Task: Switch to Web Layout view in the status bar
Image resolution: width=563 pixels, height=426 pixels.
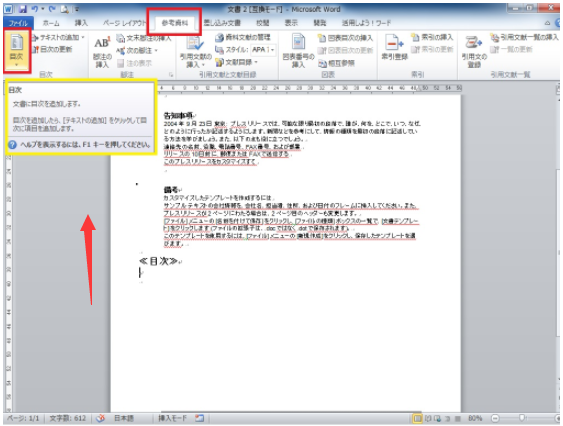Action: click(437, 418)
